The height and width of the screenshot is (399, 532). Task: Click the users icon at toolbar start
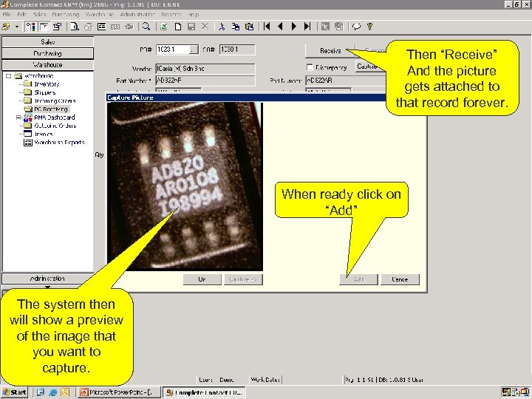coord(6,27)
